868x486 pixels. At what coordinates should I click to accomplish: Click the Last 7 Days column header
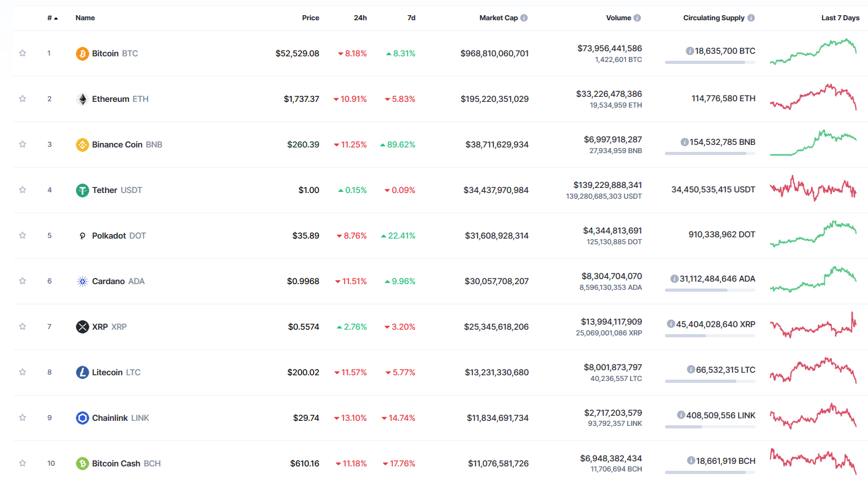click(840, 18)
